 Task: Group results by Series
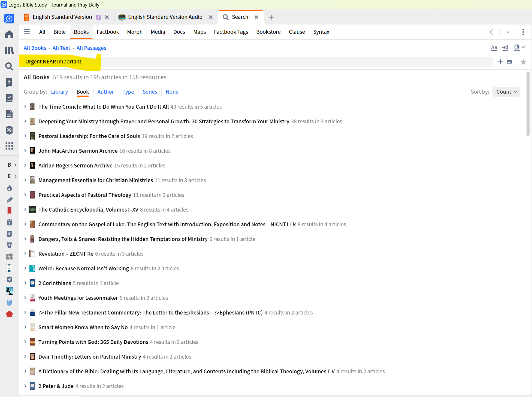click(x=150, y=92)
